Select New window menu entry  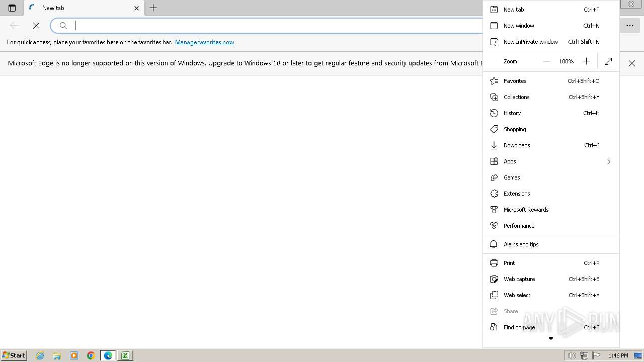(x=551, y=26)
